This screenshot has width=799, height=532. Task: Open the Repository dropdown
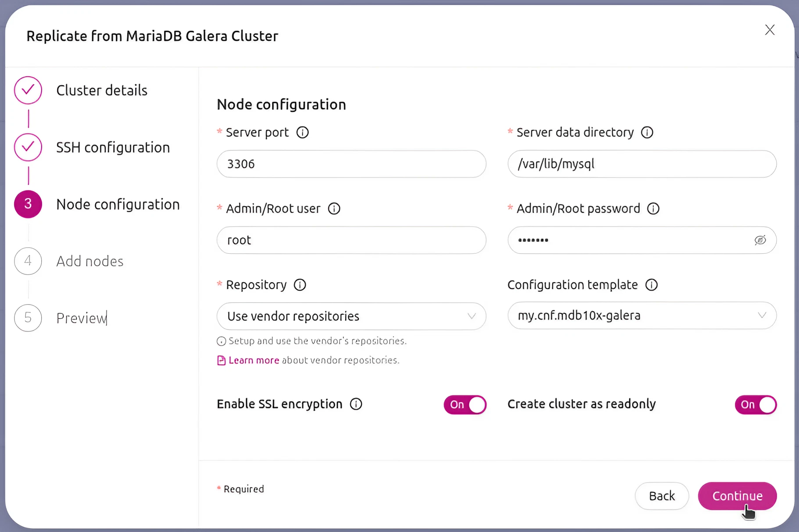351,316
